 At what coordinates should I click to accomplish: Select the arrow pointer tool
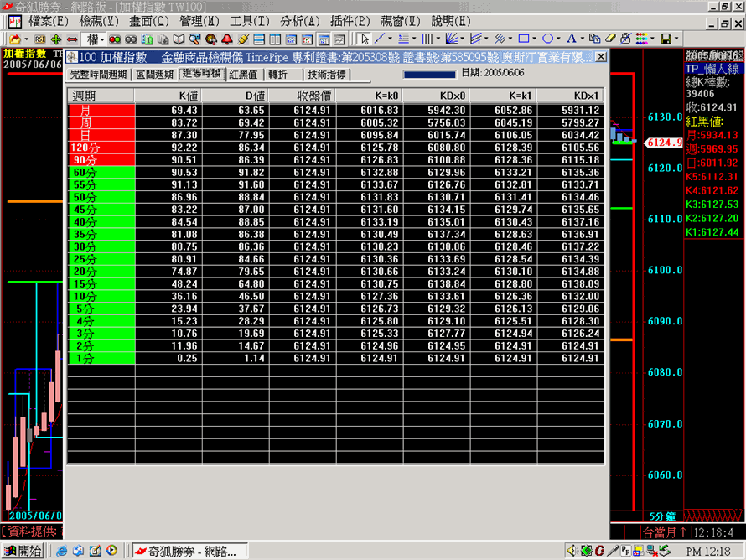pos(365,39)
